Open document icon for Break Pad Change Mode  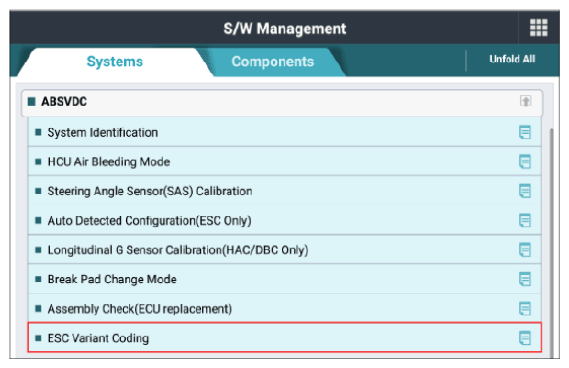click(x=525, y=279)
